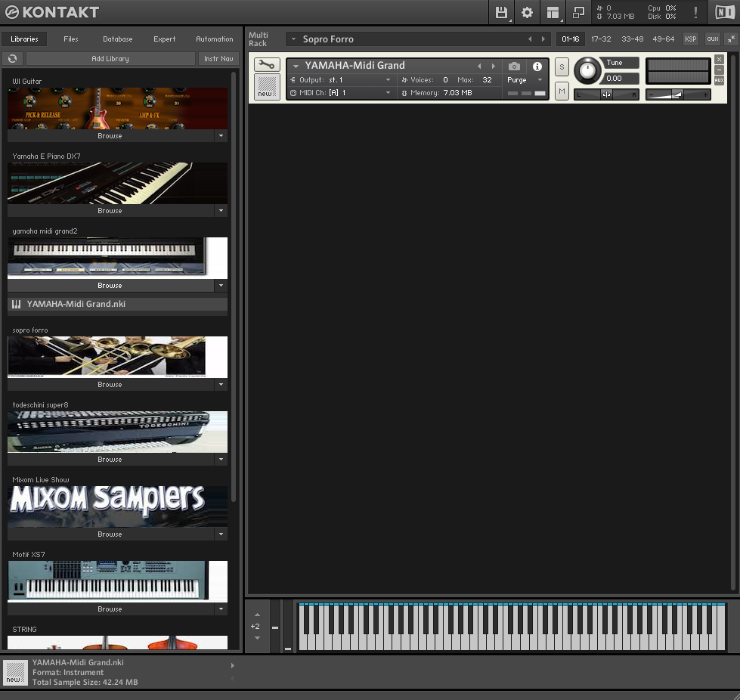Image resolution: width=740 pixels, height=700 pixels.
Task: Shift keyboard octave down
Action: coord(257,638)
